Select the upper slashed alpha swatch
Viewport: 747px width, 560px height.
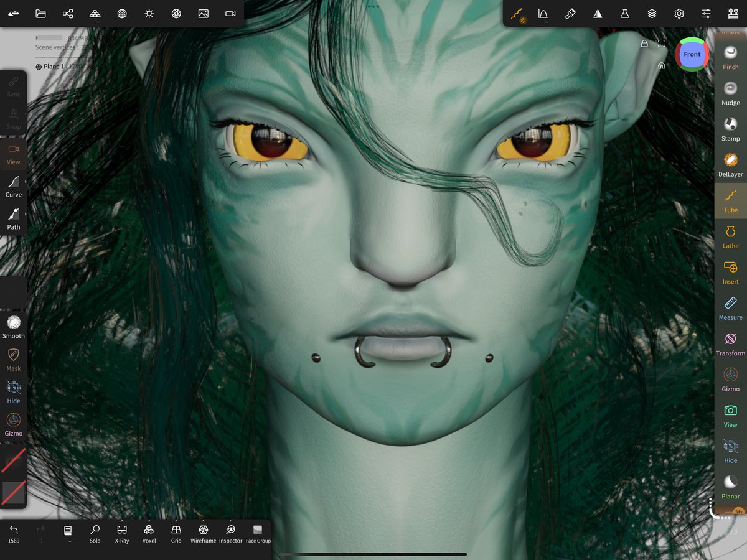(x=14, y=460)
